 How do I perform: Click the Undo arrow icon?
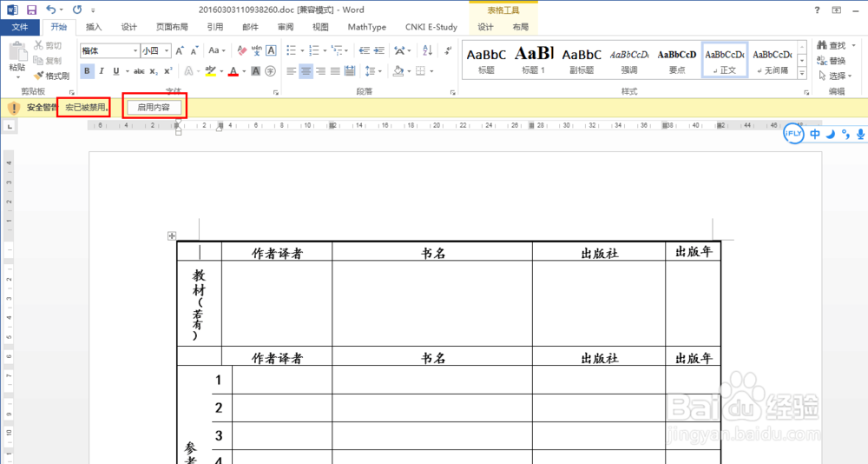(x=51, y=10)
